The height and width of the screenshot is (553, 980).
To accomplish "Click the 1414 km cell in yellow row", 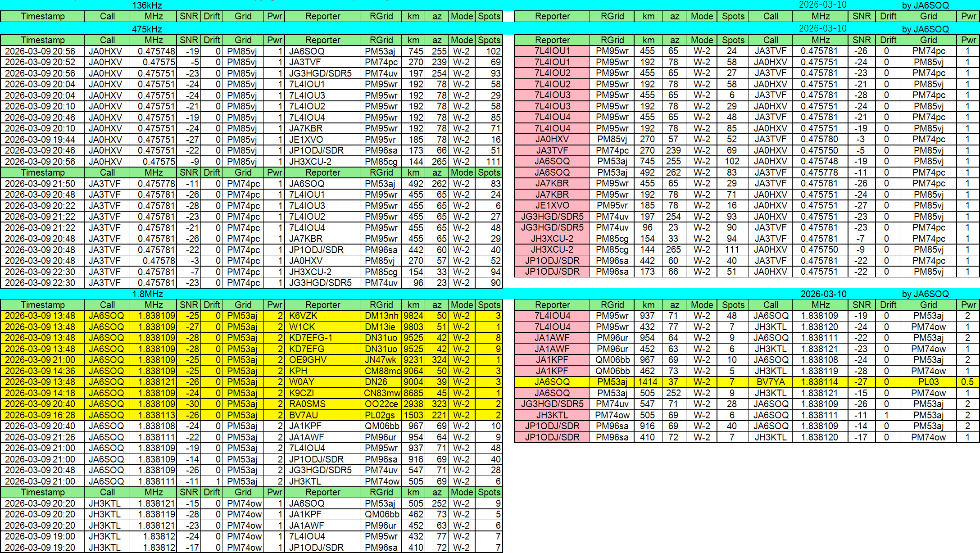I will point(648,382).
